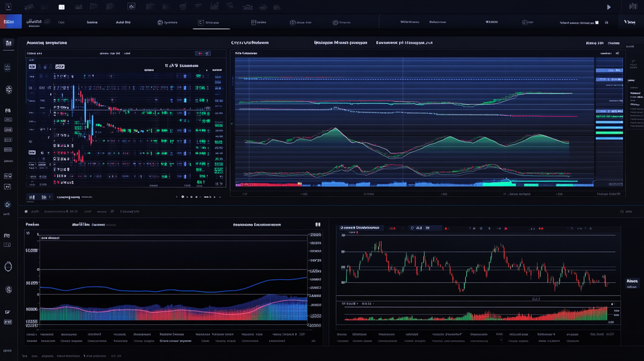Viewport: 644px width, 361px height.
Task: Open the chart icon at top of left sidebar
Action: 8,43
